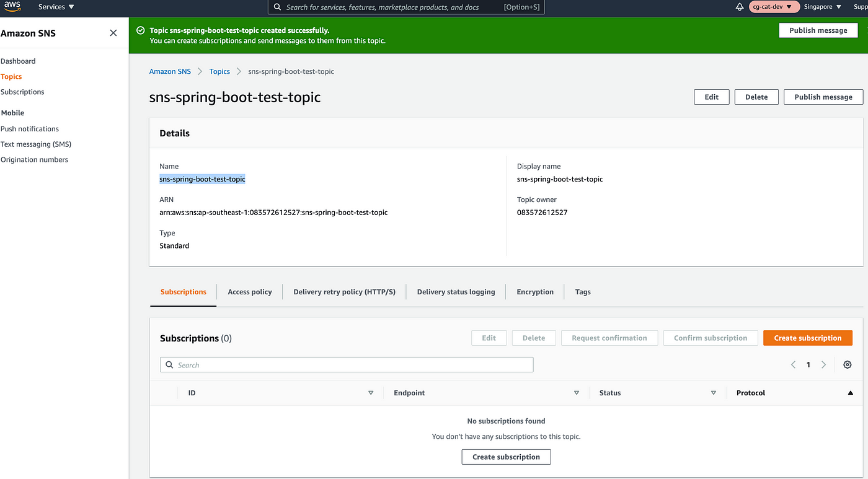Click the Amazon SNS breadcrumb link
This screenshot has width=868, height=479.
coord(170,71)
